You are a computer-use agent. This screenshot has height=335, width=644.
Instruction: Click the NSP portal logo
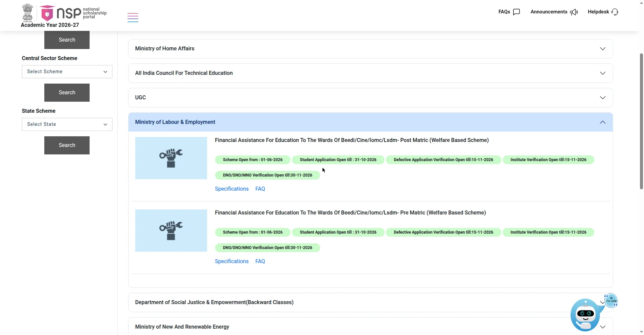pyautogui.click(x=73, y=13)
